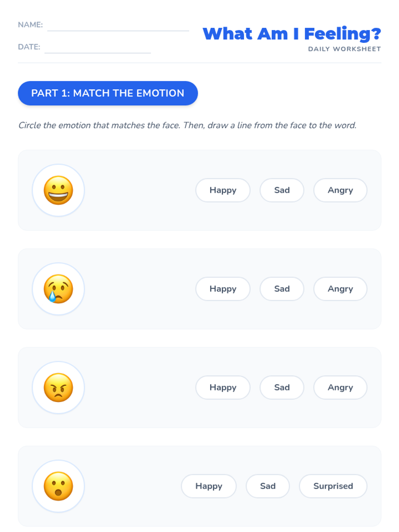Viewport: 399px width, 532px height.
Task: Choose Sad next to the crying face
Action: click(x=282, y=289)
